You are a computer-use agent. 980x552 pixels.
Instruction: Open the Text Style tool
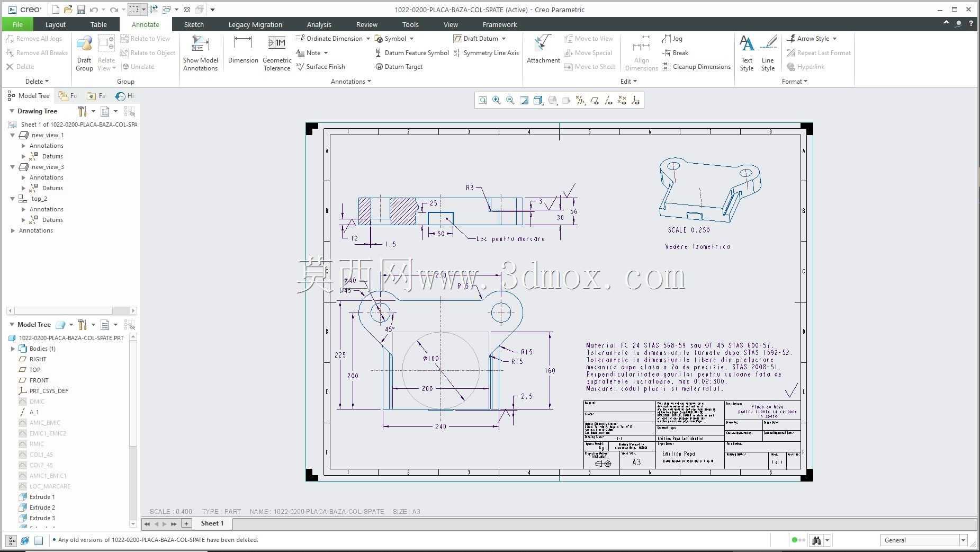(x=747, y=53)
